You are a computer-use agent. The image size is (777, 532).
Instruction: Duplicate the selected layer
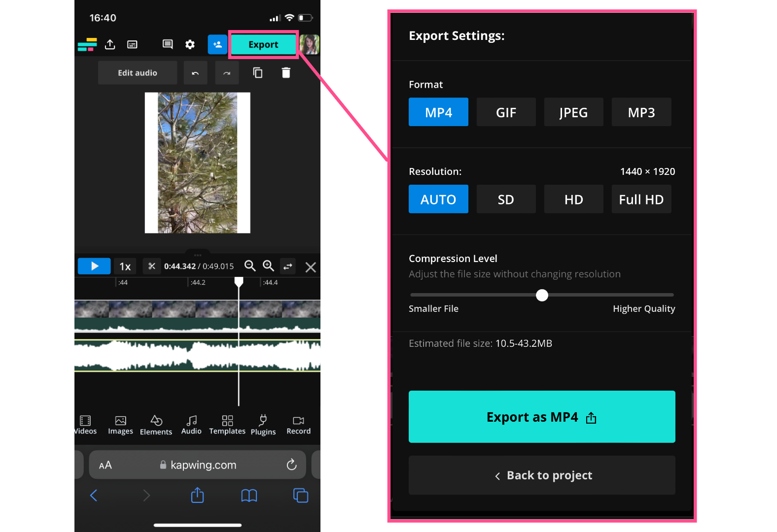[x=258, y=73]
